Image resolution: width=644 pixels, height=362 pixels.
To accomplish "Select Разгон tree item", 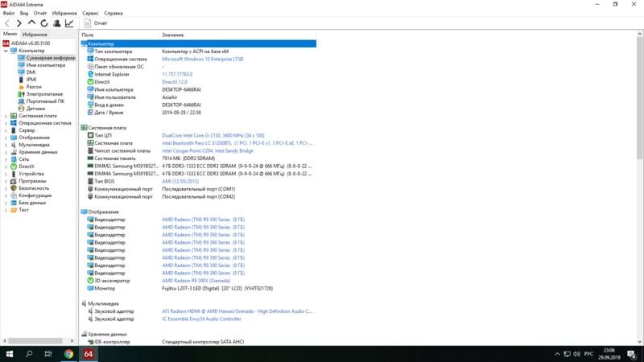I will [x=34, y=87].
